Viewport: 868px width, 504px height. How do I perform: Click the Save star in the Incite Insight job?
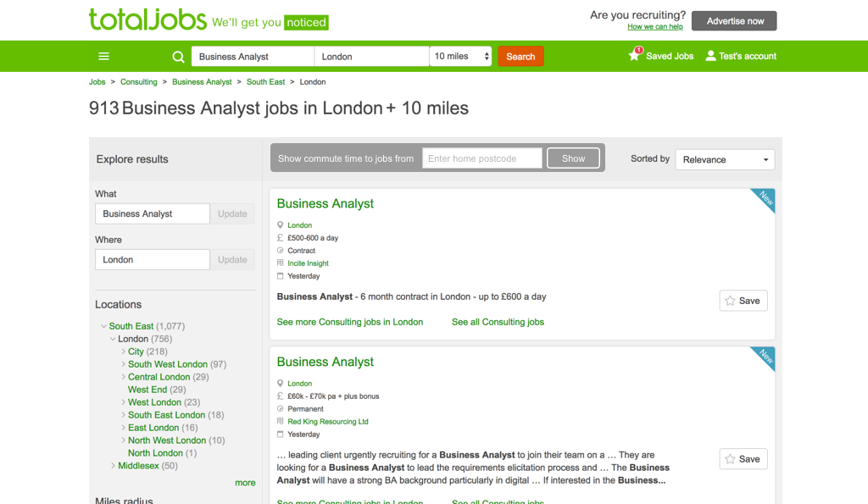[x=730, y=301]
